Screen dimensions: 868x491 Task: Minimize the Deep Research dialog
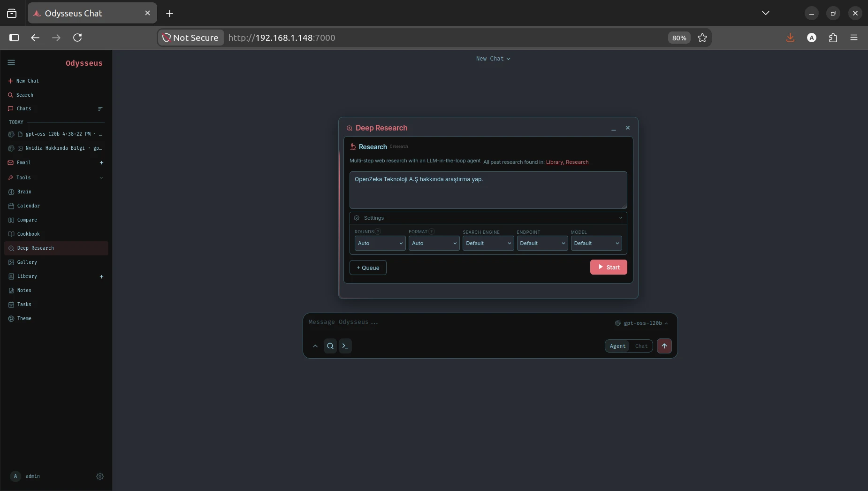(613, 128)
